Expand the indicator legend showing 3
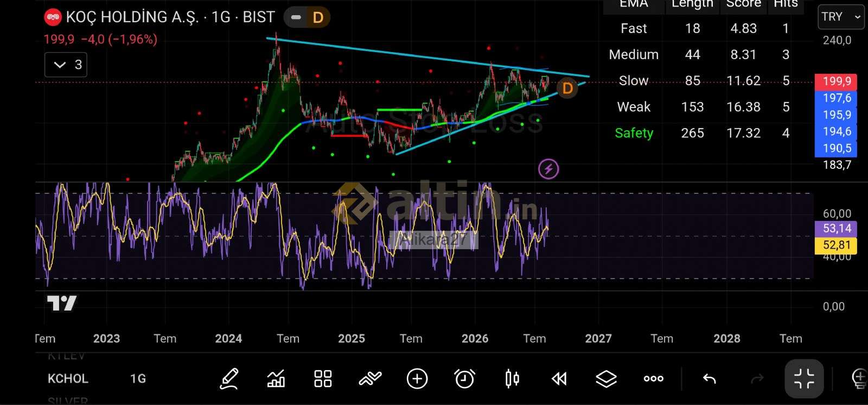The width and height of the screenshot is (868, 405). 66,65
